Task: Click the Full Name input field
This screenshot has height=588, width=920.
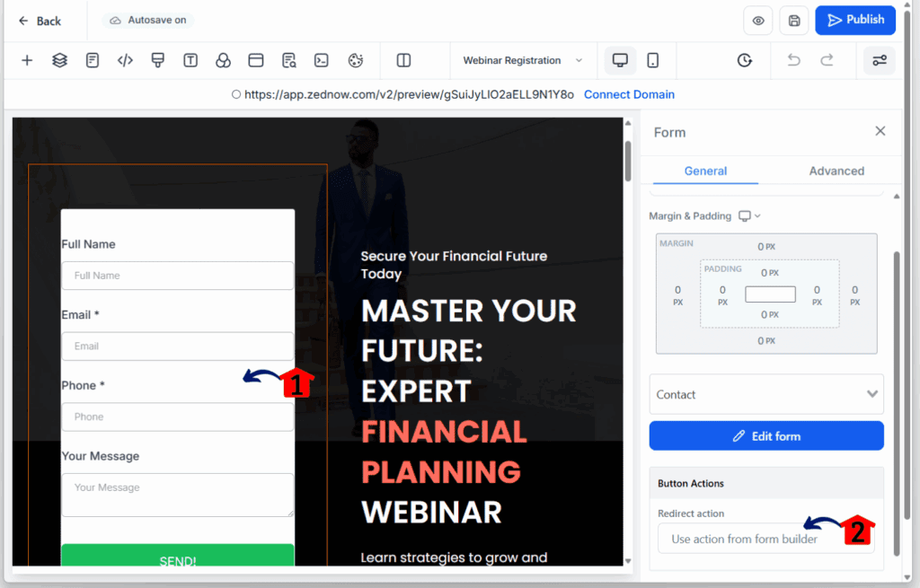Action: (x=178, y=276)
